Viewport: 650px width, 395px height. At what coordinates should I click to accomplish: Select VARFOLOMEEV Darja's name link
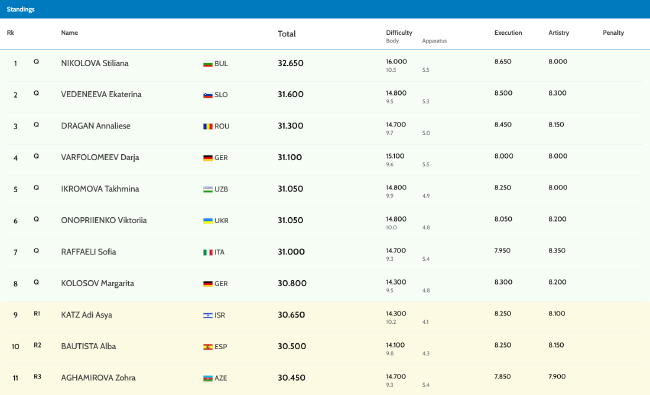100,158
